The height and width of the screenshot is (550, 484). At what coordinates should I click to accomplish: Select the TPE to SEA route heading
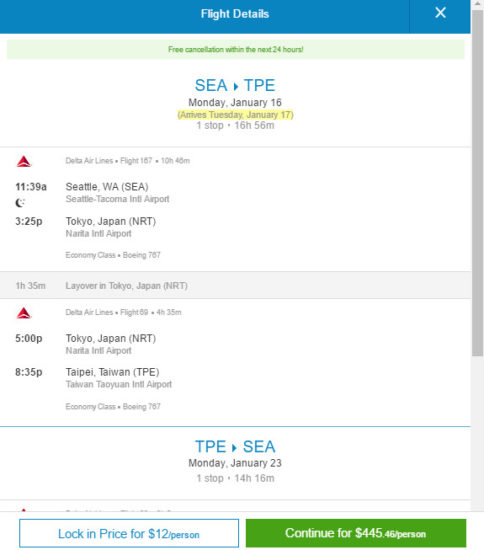tap(235, 447)
